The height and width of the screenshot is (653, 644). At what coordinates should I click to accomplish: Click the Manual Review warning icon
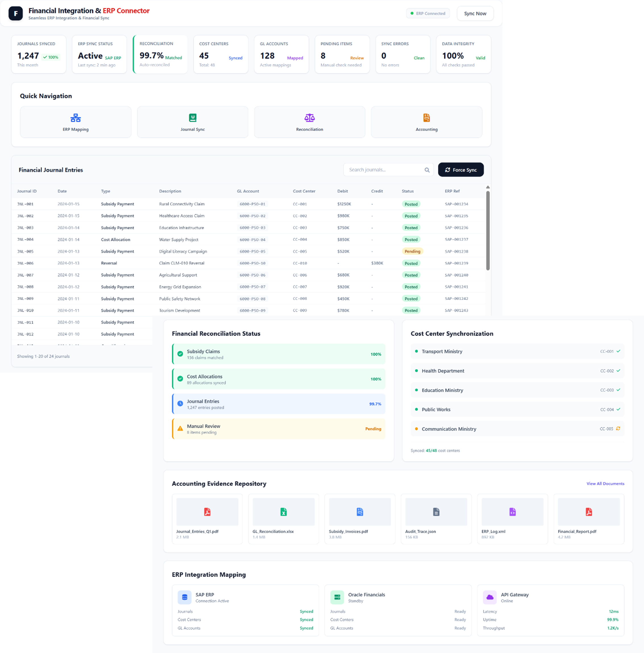(x=180, y=429)
